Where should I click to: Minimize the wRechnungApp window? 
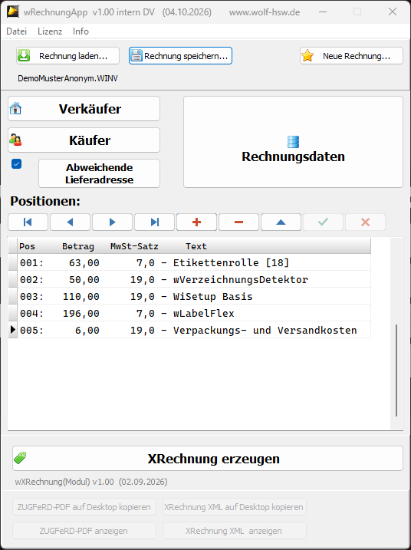pos(323,12)
